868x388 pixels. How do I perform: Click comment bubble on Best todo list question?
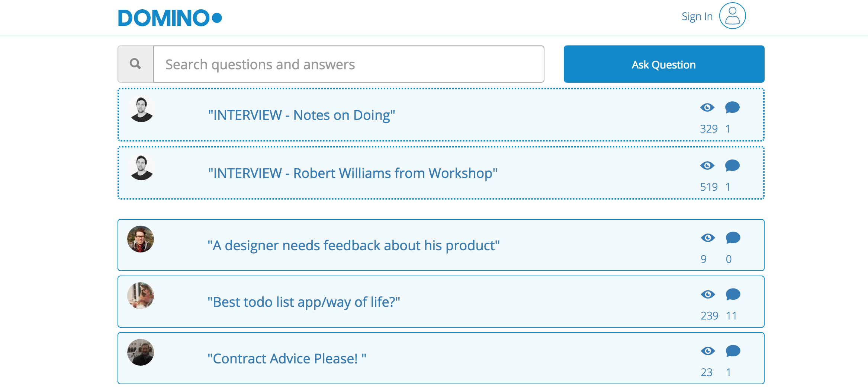pos(733,295)
